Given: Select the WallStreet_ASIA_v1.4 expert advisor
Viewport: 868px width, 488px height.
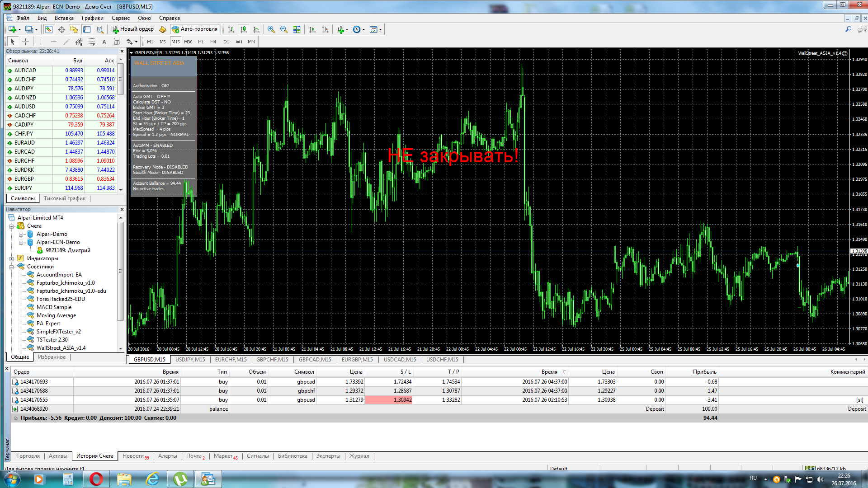Looking at the screenshot, I should tap(61, 348).
